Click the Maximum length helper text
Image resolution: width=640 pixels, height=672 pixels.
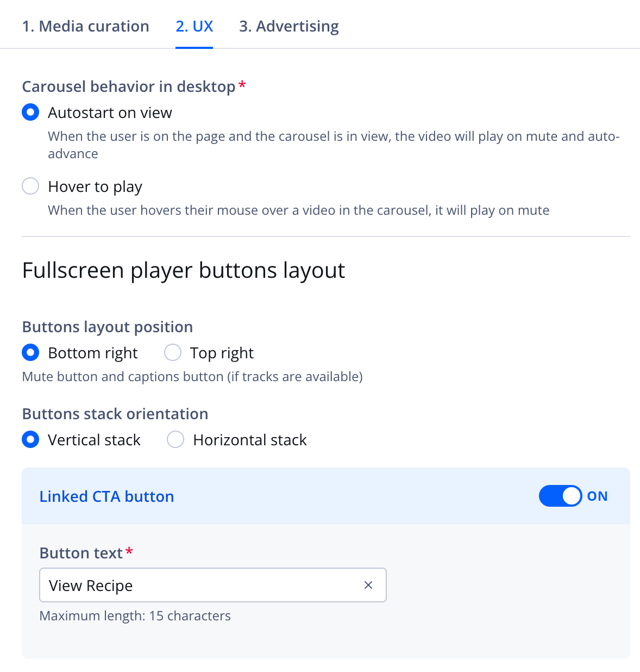[x=135, y=615]
